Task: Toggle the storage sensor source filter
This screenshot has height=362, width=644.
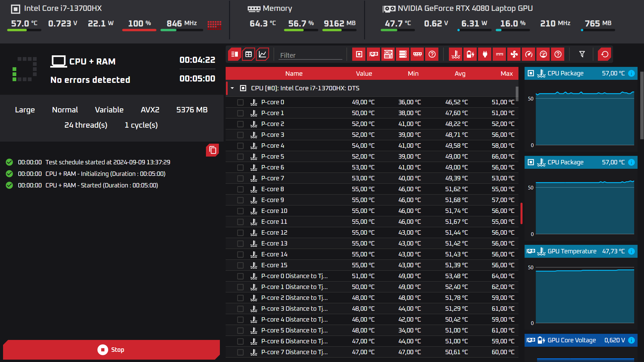Action: [403, 54]
